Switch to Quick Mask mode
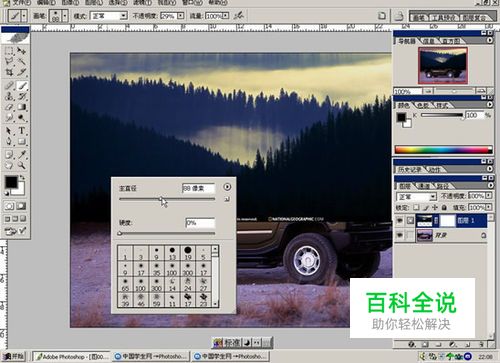This screenshot has height=363, width=500. 22,206
